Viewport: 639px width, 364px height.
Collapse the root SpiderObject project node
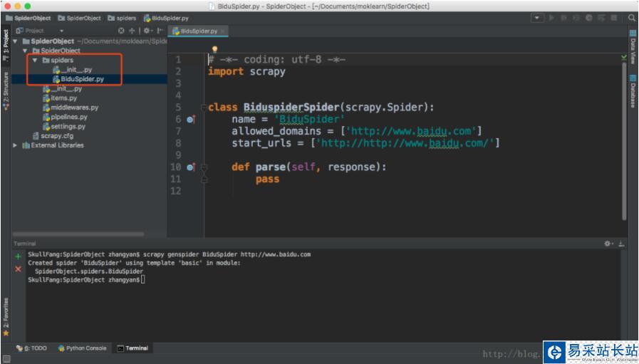pyautogui.click(x=15, y=41)
